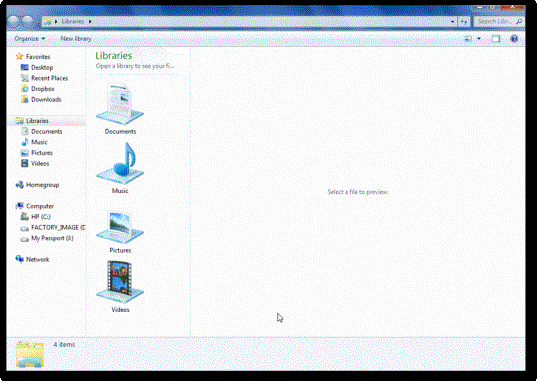Viewport: 537px width, 381px height.
Task: Click the Computer icon in navigation pane
Action: (x=20, y=206)
